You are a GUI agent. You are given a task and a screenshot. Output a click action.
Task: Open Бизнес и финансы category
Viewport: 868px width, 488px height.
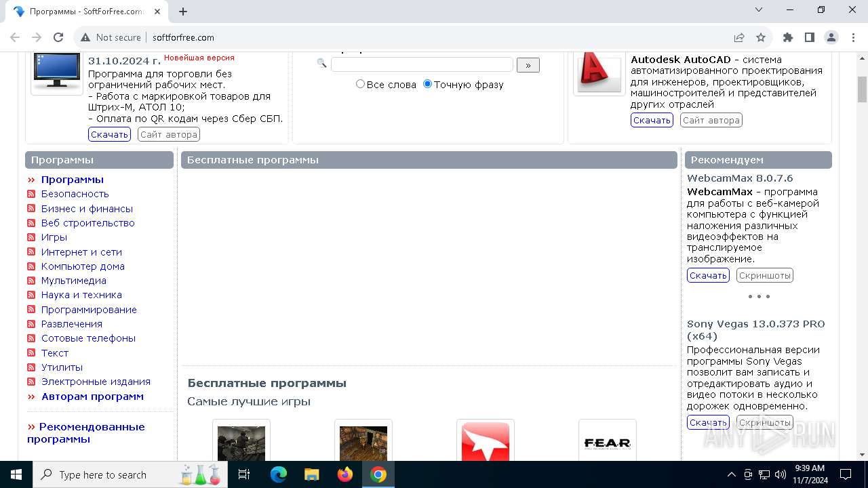click(87, 209)
